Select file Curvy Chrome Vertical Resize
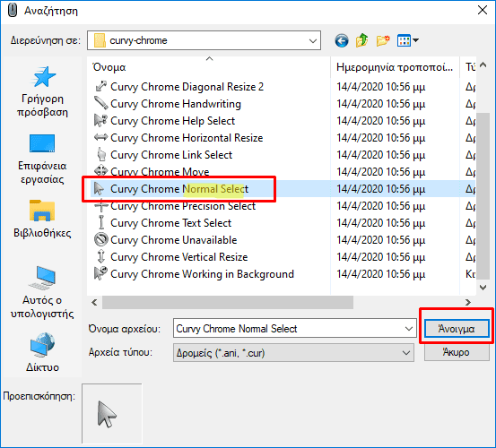The height and width of the screenshot is (448, 496). coord(179,257)
